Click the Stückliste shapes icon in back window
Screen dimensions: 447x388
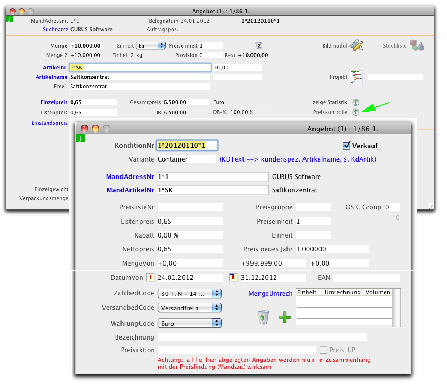pyautogui.click(x=417, y=45)
